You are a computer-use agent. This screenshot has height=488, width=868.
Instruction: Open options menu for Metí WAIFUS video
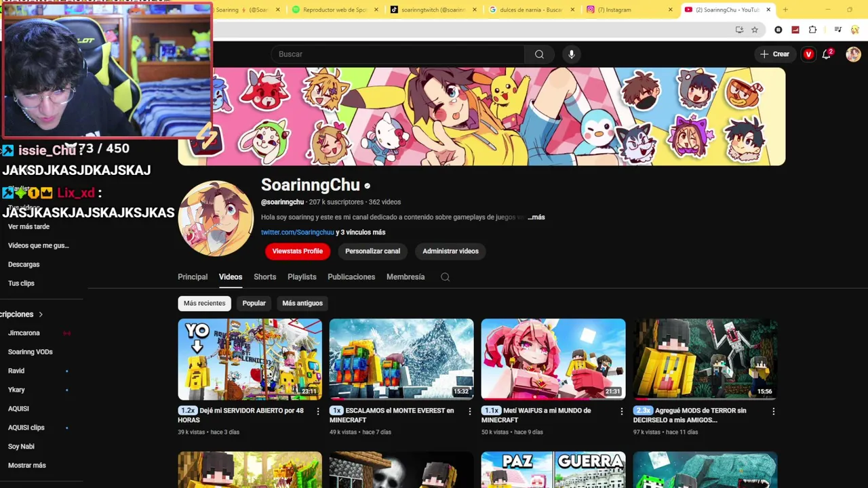coord(621,411)
